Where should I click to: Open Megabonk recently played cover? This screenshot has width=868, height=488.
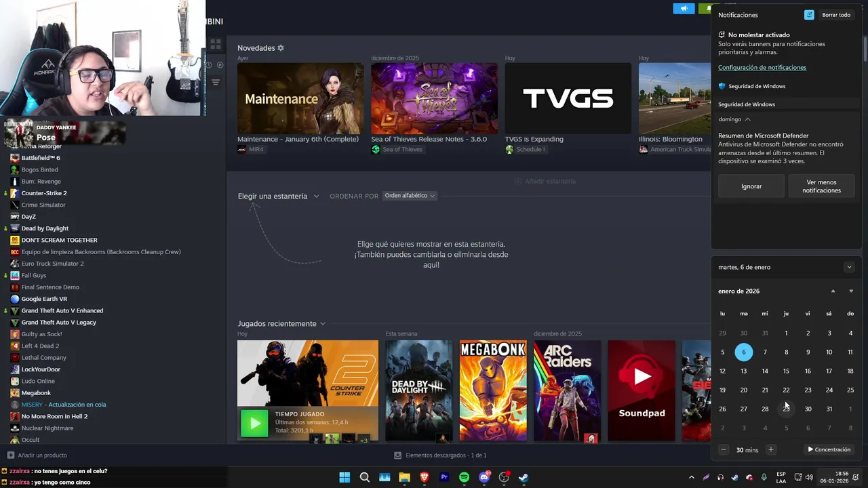pyautogui.click(x=493, y=390)
